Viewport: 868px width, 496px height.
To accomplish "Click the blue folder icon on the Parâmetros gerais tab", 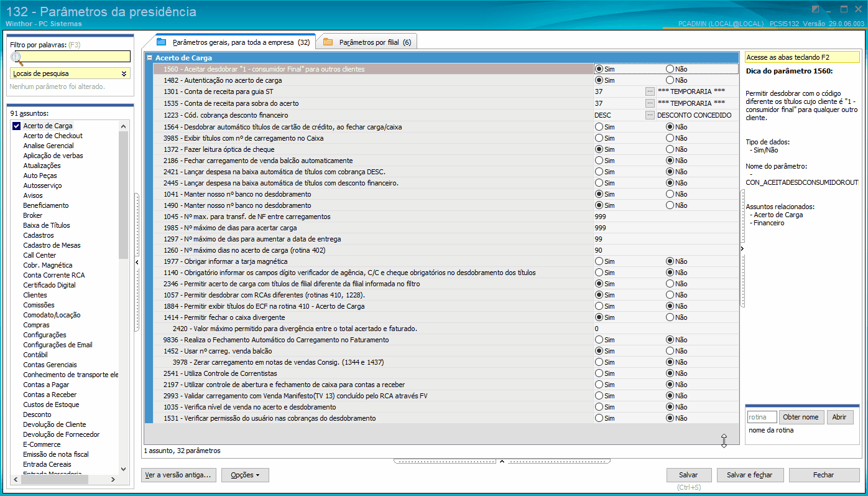I will [162, 42].
